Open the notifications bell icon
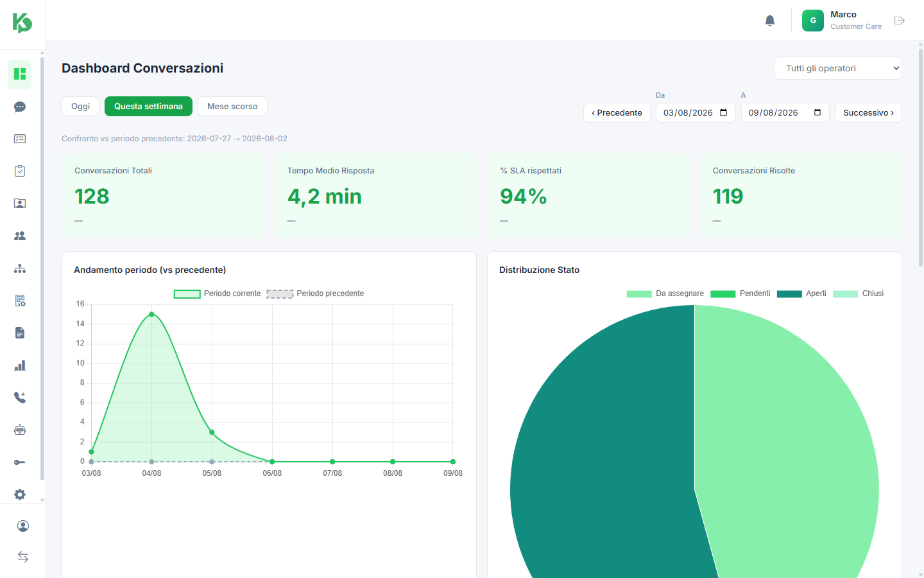Viewport: 924px width, 578px height. click(770, 21)
